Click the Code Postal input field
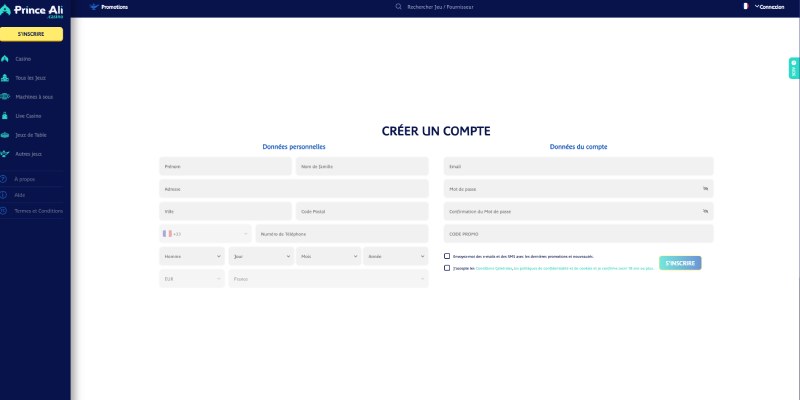The width and height of the screenshot is (800, 400). (362, 211)
